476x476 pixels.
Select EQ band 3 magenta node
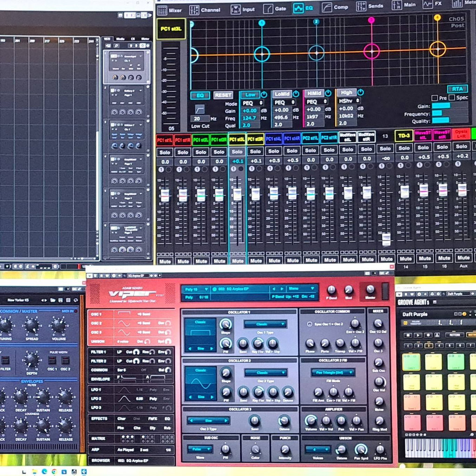[x=371, y=51]
